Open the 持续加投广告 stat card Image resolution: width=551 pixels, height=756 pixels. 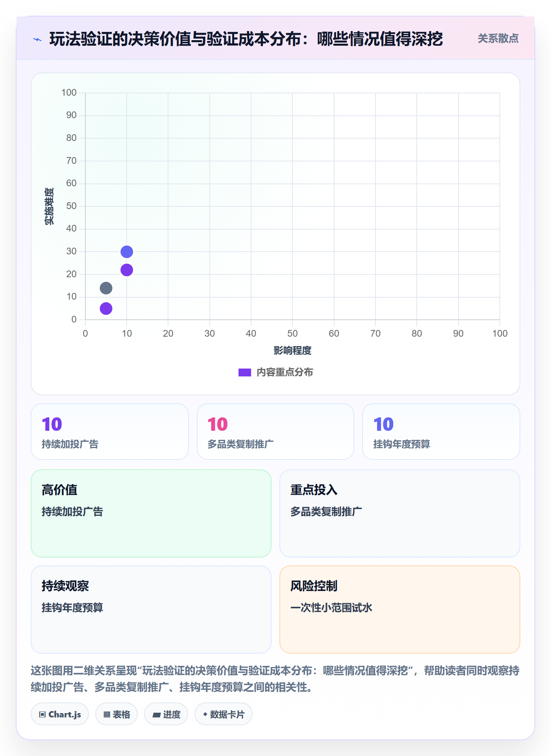[x=110, y=432]
